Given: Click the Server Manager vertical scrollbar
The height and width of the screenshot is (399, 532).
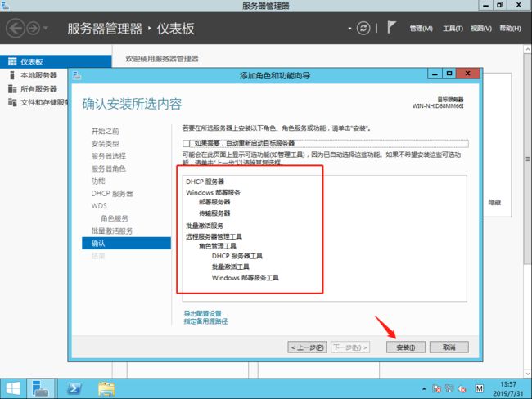Looking at the screenshot, I should (x=528, y=159).
